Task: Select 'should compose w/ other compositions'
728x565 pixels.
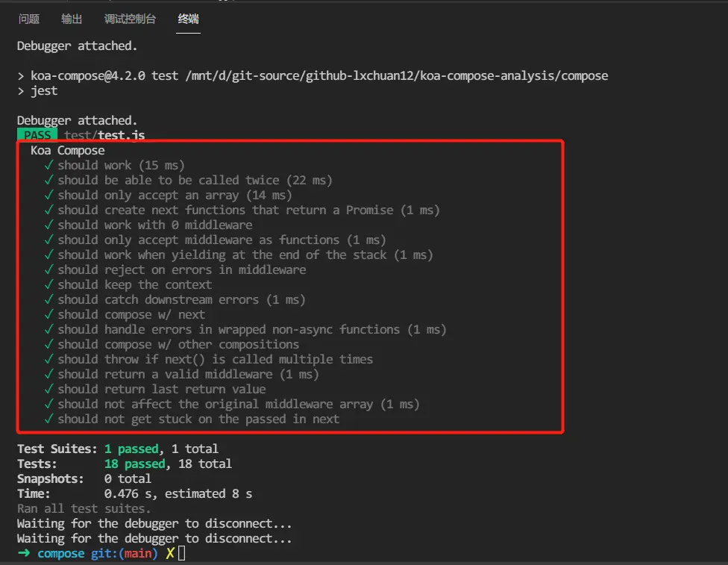Action: point(172,344)
